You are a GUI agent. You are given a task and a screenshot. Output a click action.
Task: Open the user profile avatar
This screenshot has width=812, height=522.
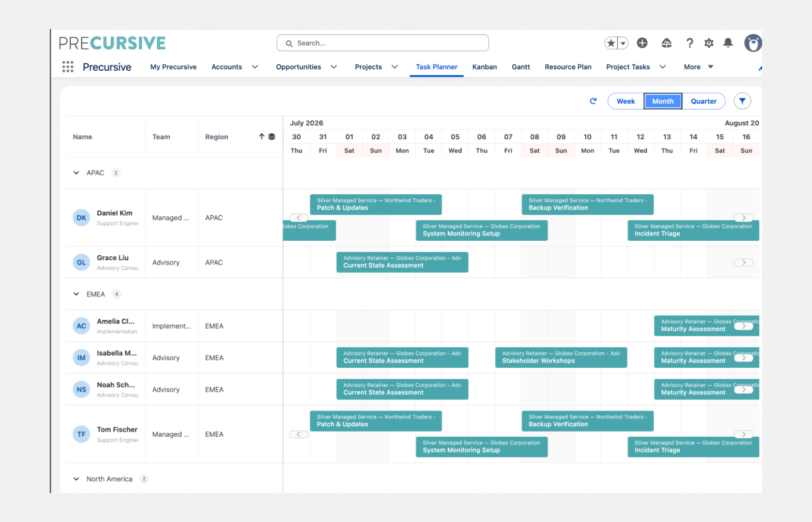(753, 43)
